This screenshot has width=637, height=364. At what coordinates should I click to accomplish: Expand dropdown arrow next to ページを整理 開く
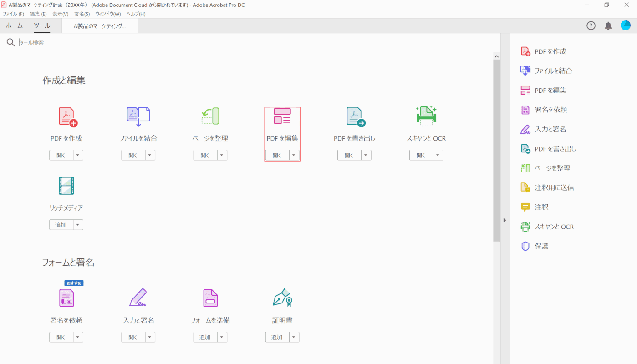222,155
